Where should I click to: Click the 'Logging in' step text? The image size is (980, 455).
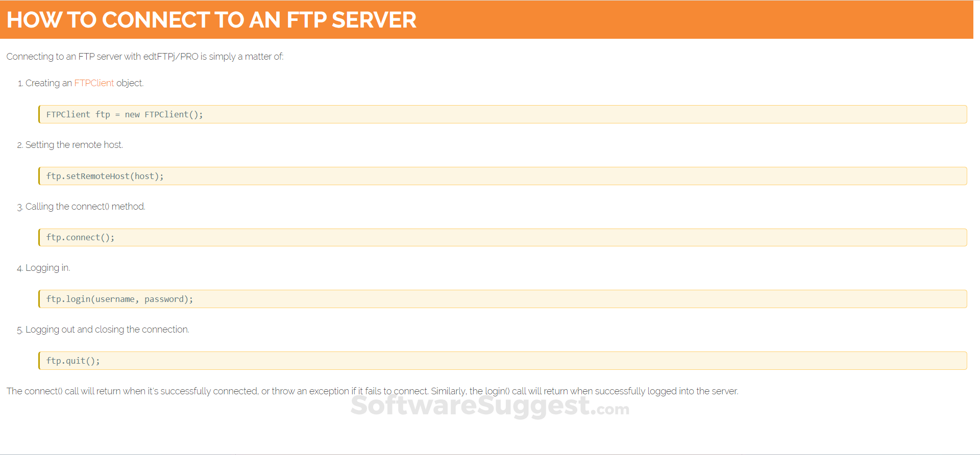pyautogui.click(x=47, y=268)
